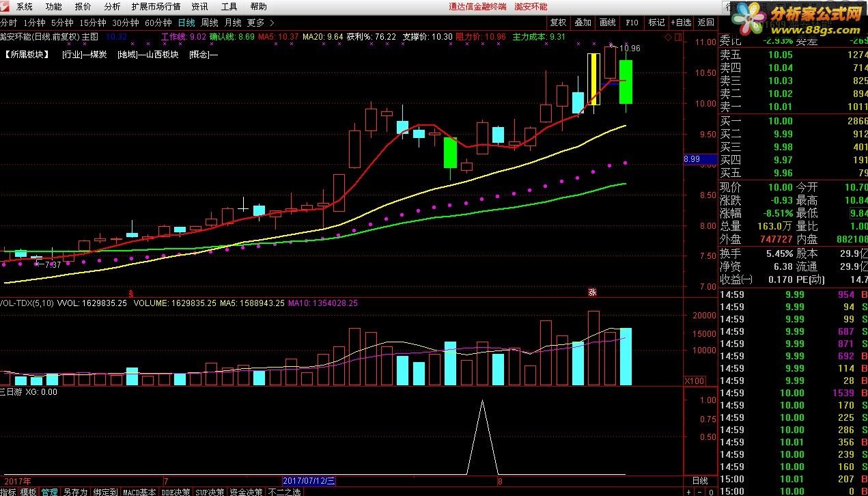Select the DDE决策 indicator tab
This screenshot has height=496, width=868.
pyautogui.click(x=176, y=492)
